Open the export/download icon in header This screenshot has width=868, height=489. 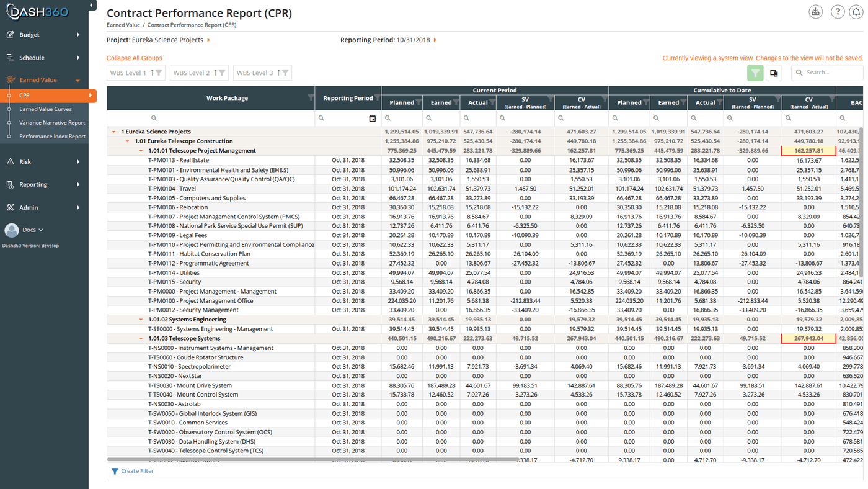(x=816, y=12)
